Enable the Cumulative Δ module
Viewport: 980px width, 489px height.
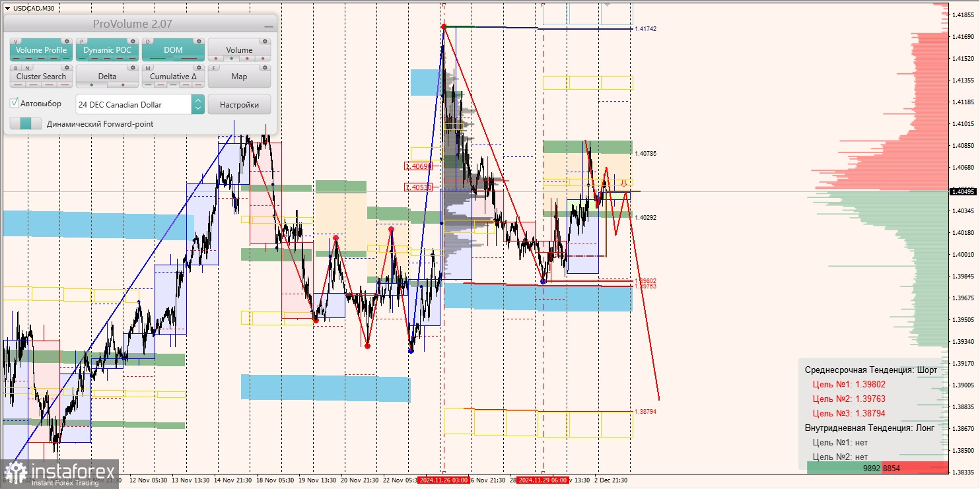click(173, 77)
